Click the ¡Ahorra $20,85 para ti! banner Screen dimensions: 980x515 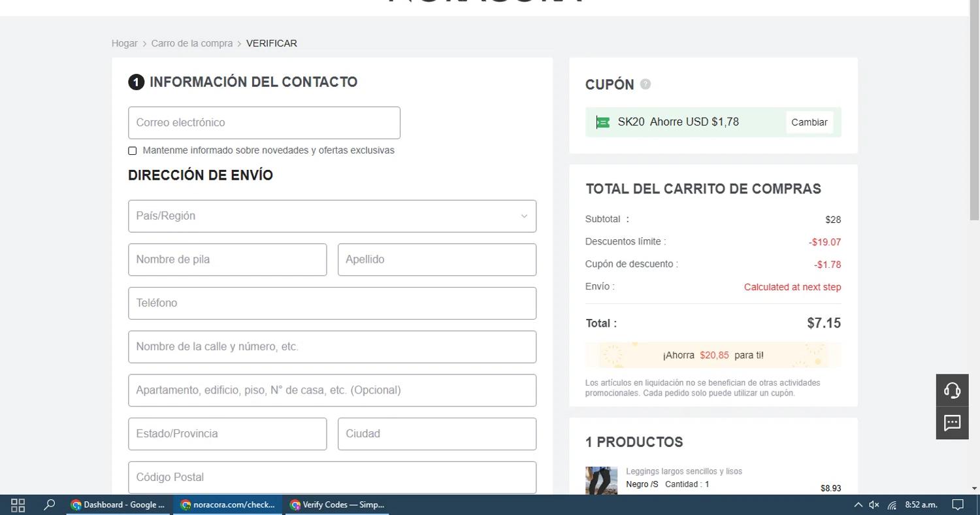tap(713, 356)
